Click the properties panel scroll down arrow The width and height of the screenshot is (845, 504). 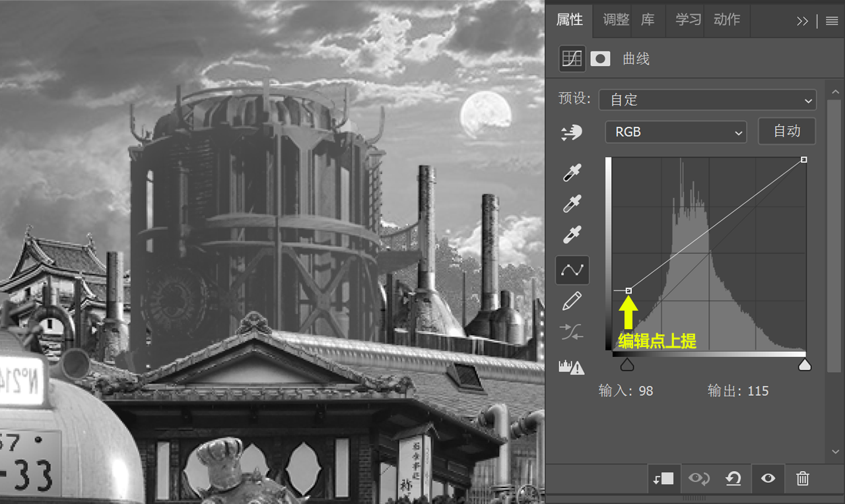835,453
